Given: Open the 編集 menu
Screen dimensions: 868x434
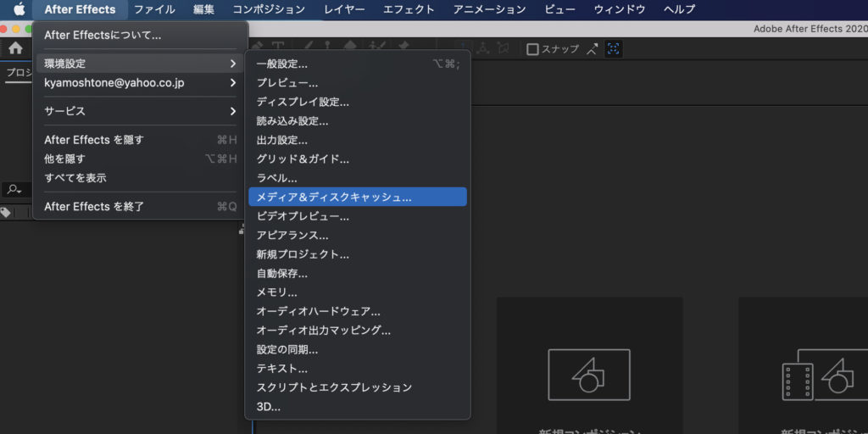Looking at the screenshot, I should pos(203,9).
